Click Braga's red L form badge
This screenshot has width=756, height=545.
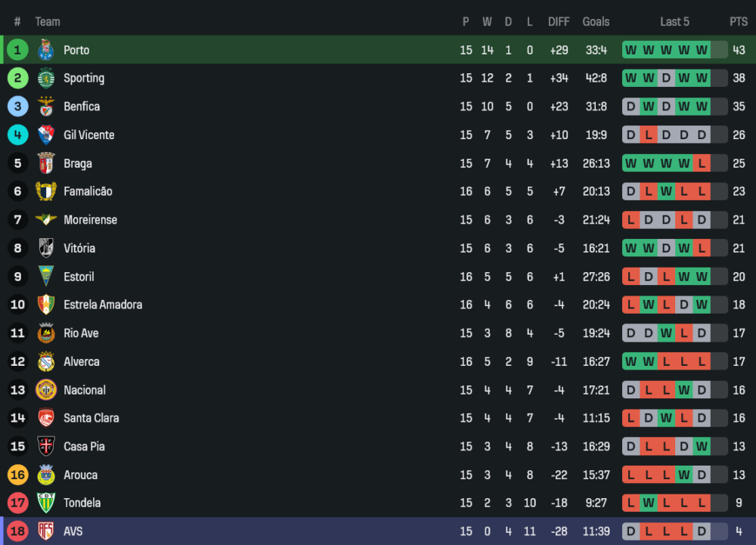702,163
